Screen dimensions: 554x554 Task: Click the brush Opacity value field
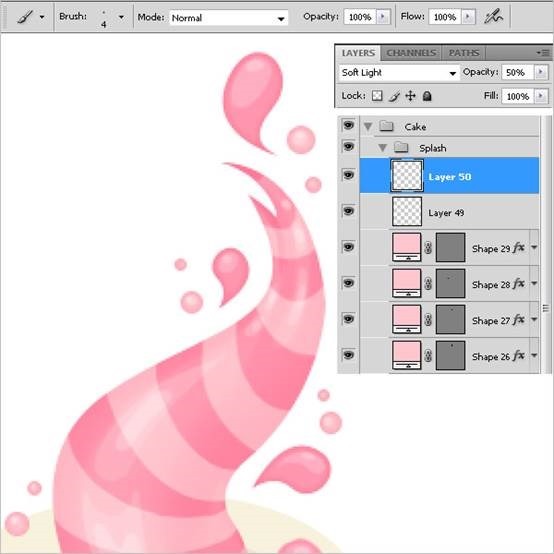pyautogui.click(x=360, y=17)
